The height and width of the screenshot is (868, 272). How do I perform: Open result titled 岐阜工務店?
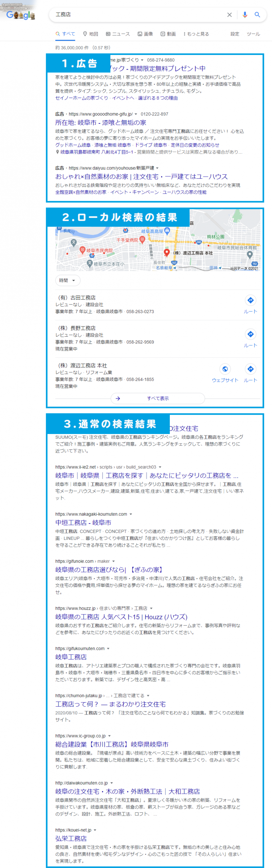pos(71,657)
